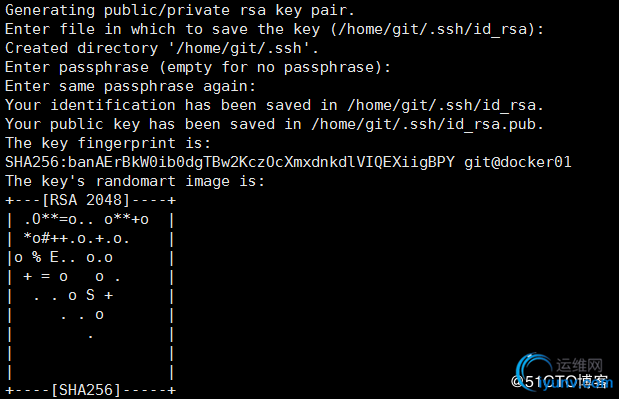Click the 'Generating public/private rsa key pair' line
This screenshot has height=399, width=619.
pos(180,10)
